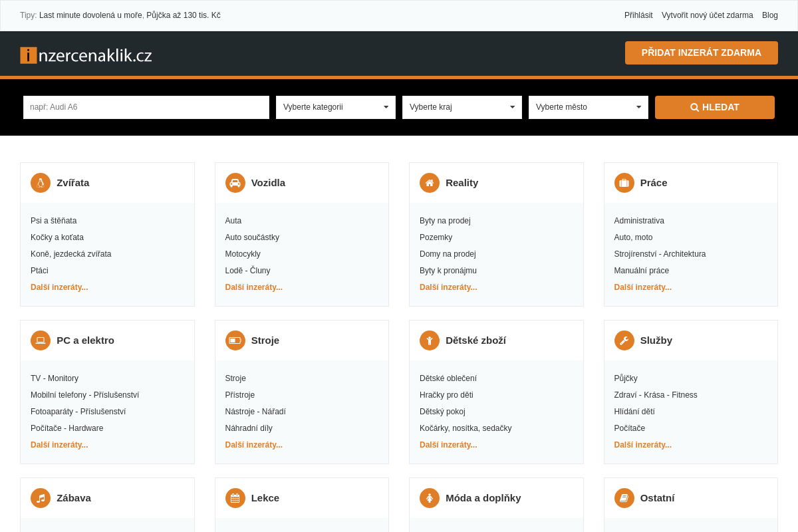The height and width of the screenshot is (532, 798).
Task: Select Kočárky, nosítka, sedačky subcategory
Action: tap(465, 428)
